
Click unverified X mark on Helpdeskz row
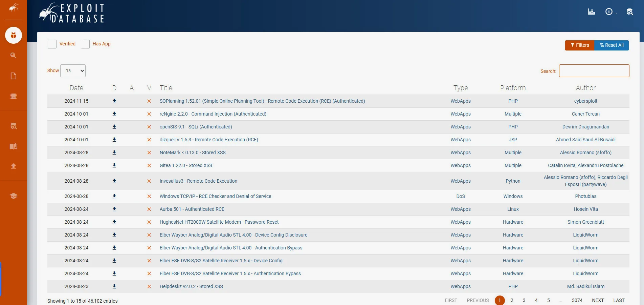(149, 286)
